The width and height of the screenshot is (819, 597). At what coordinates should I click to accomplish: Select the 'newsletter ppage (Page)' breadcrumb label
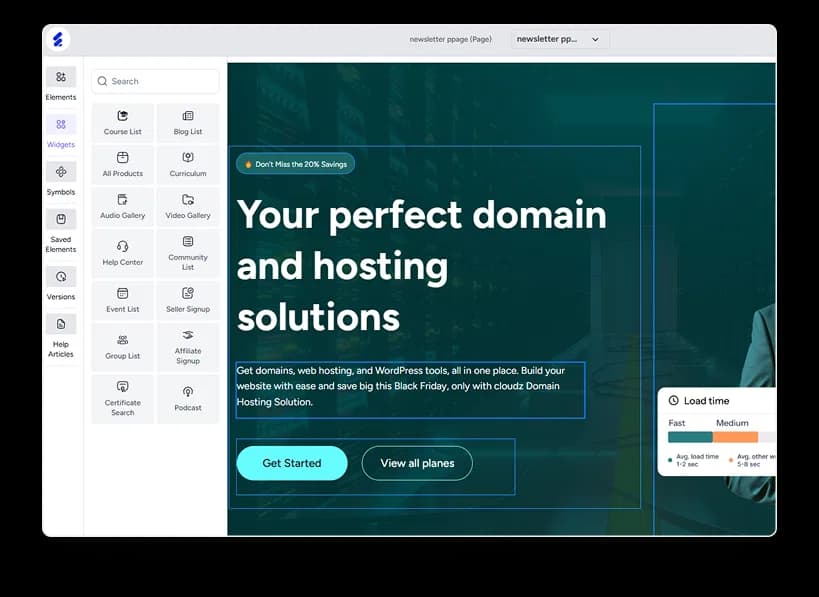(450, 39)
